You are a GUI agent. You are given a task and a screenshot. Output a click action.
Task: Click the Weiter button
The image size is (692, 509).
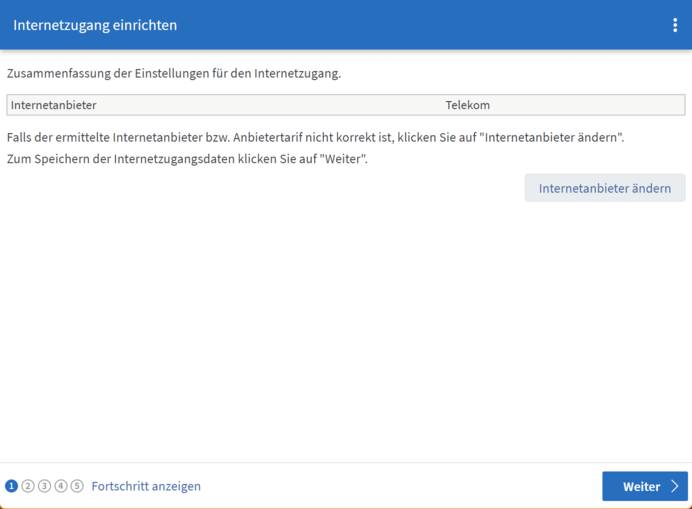click(645, 486)
